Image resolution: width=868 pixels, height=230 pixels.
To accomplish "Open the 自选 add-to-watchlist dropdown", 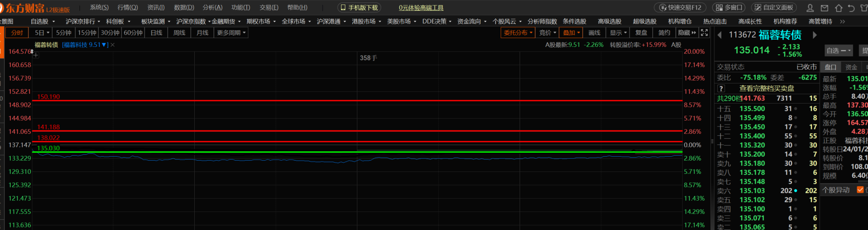I will [839, 51].
